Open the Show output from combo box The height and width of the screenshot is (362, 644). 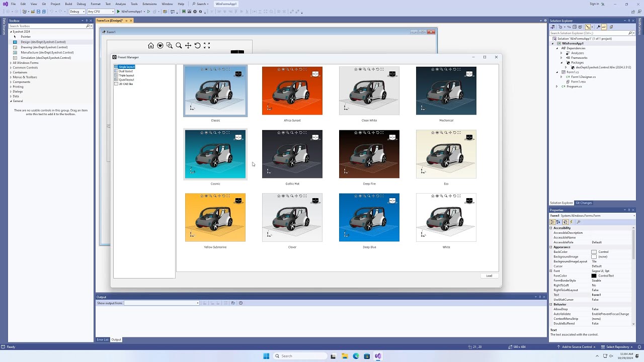162,303
